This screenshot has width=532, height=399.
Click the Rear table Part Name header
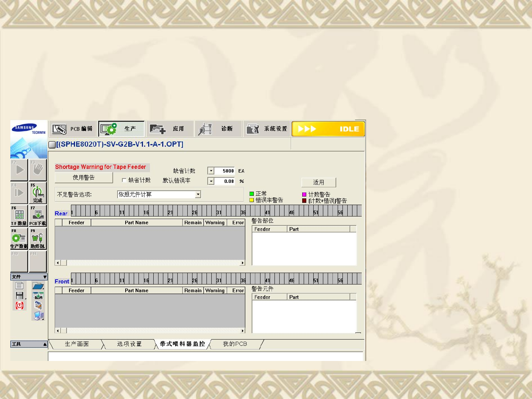[x=137, y=222]
